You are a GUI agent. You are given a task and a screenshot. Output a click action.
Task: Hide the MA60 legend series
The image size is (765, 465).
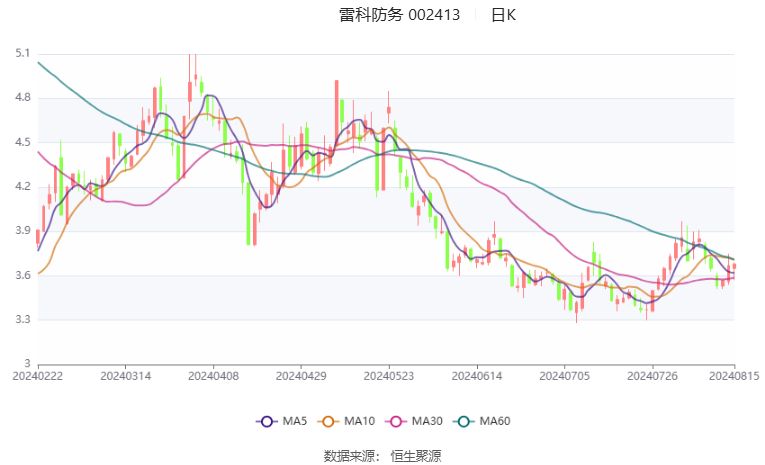click(482, 421)
